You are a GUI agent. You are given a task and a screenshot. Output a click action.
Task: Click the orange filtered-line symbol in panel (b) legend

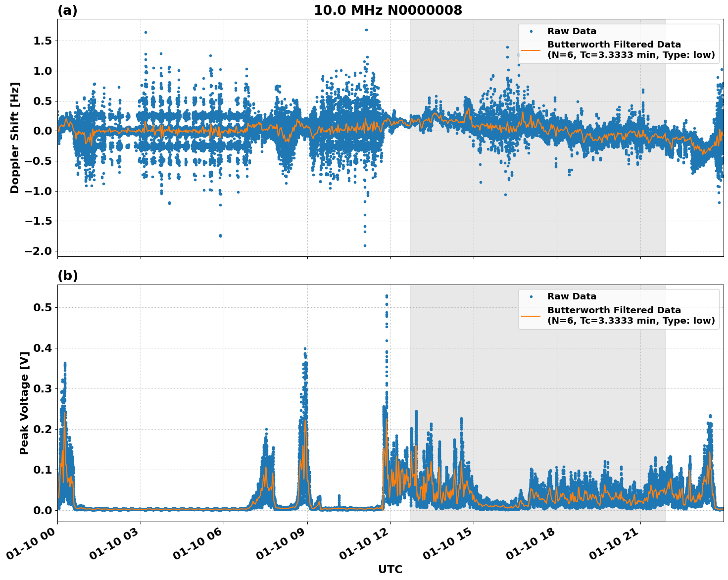click(531, 315)
